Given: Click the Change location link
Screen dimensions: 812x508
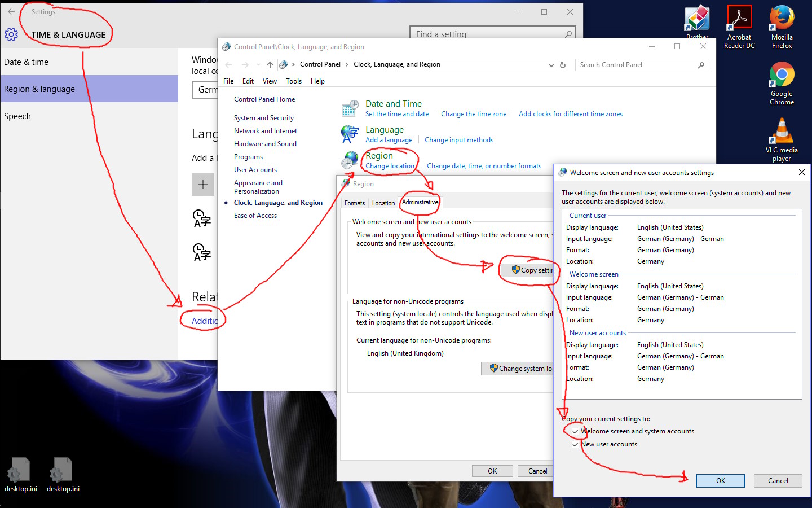Looking at the screenshot, I should [x=390, y=166].
